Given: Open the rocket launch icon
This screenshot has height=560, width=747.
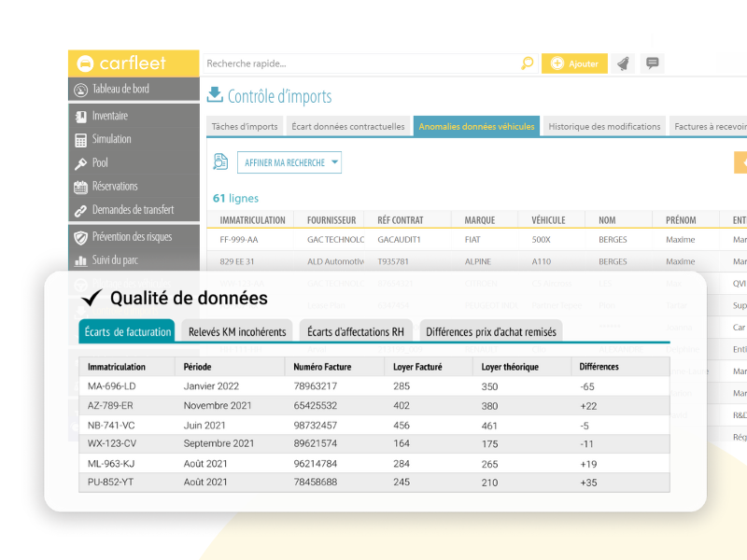Looking at the screenshot, I should [623, 63].
